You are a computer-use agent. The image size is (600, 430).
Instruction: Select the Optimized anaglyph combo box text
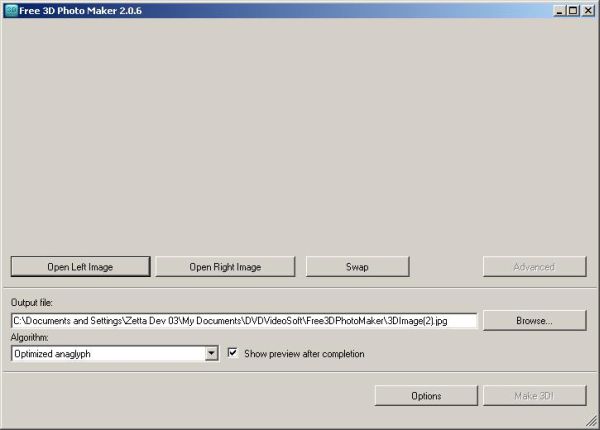coord(105,354)
